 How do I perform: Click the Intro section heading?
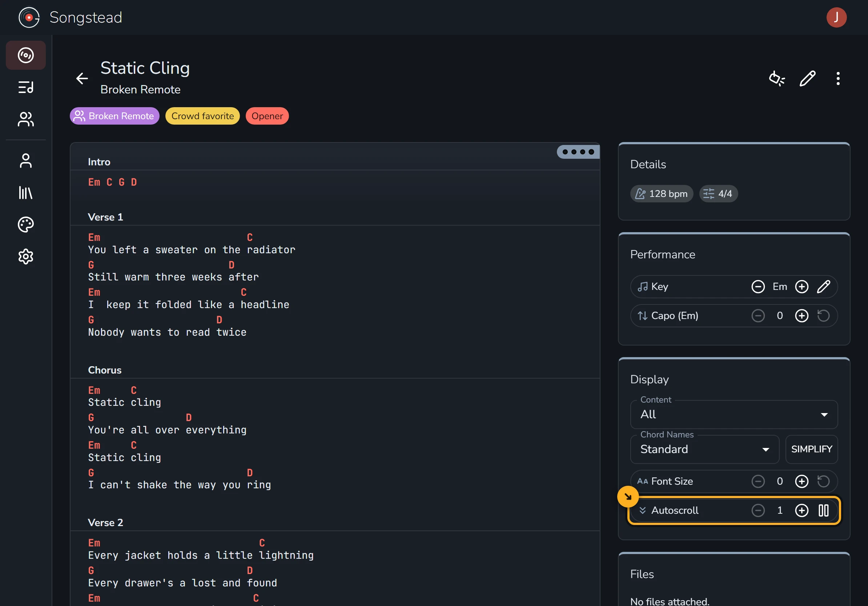coord(99,162)
